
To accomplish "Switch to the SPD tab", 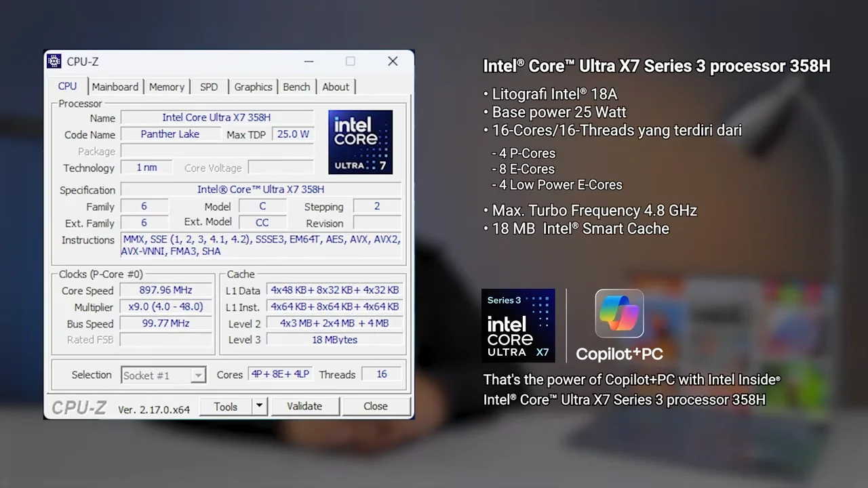I will [x=209, y=87].
